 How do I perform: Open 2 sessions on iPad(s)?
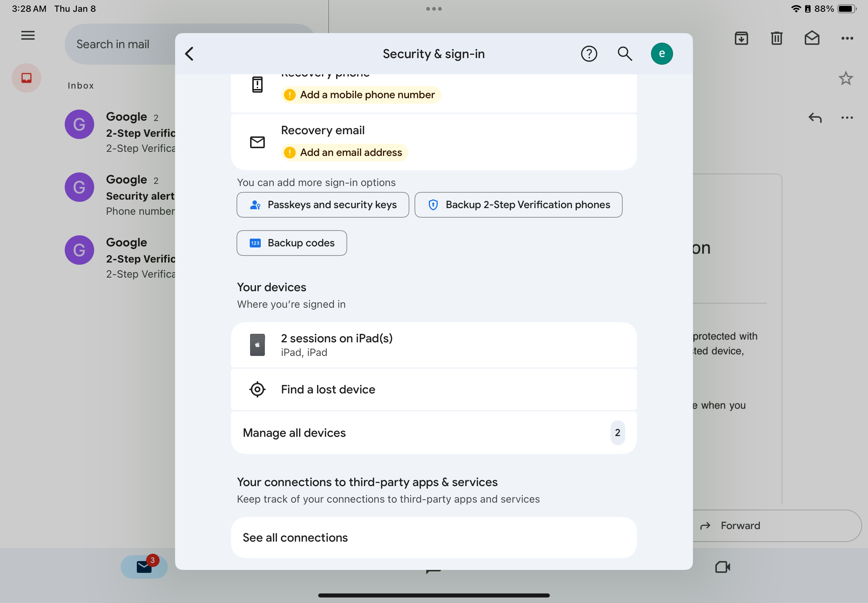(434, 345)
